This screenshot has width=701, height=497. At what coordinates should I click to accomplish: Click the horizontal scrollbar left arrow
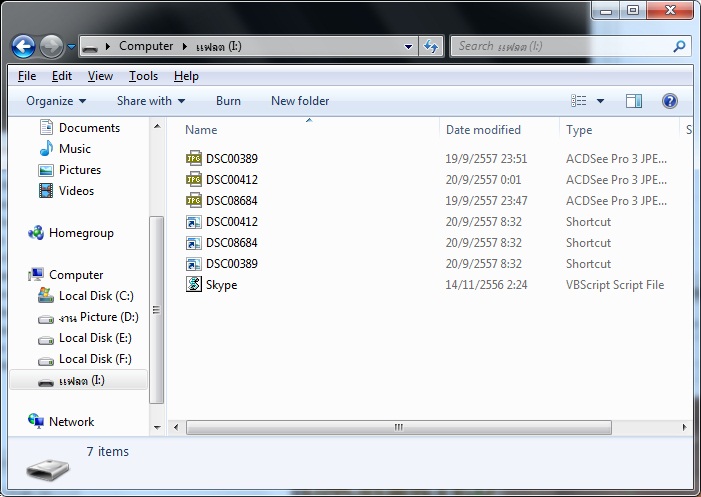176,427
